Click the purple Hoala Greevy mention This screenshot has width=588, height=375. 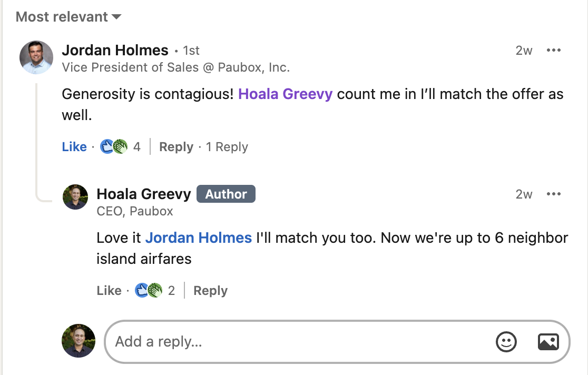[x=285, y=95]
